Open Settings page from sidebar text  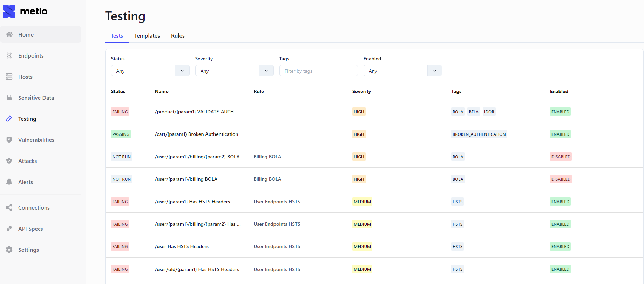[x=28, y=250]
